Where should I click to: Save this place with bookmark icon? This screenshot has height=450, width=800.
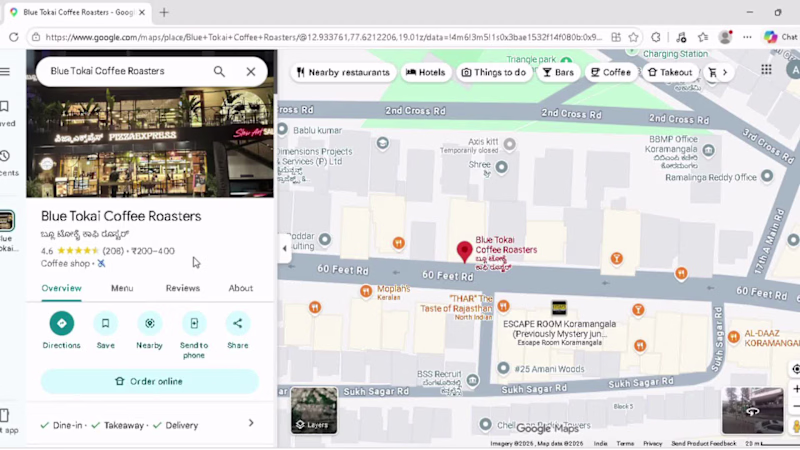pyautogui.click(x=106, y=323)
